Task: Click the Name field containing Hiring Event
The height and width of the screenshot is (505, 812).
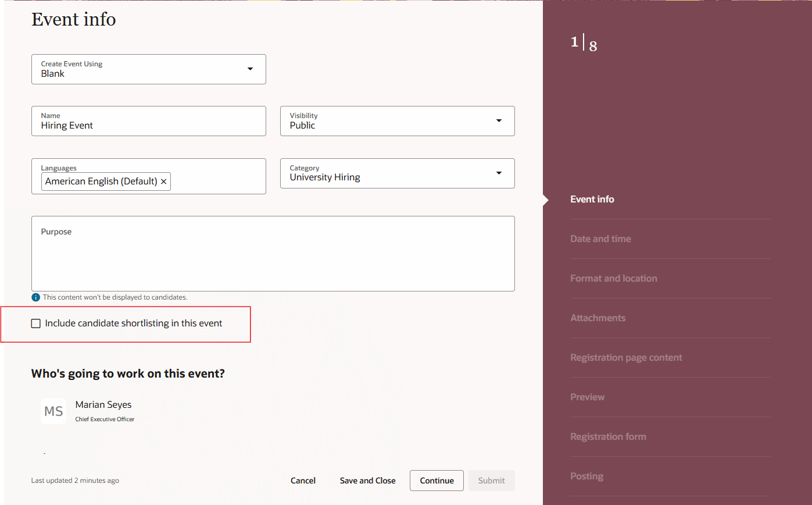Action: (148, 125)
